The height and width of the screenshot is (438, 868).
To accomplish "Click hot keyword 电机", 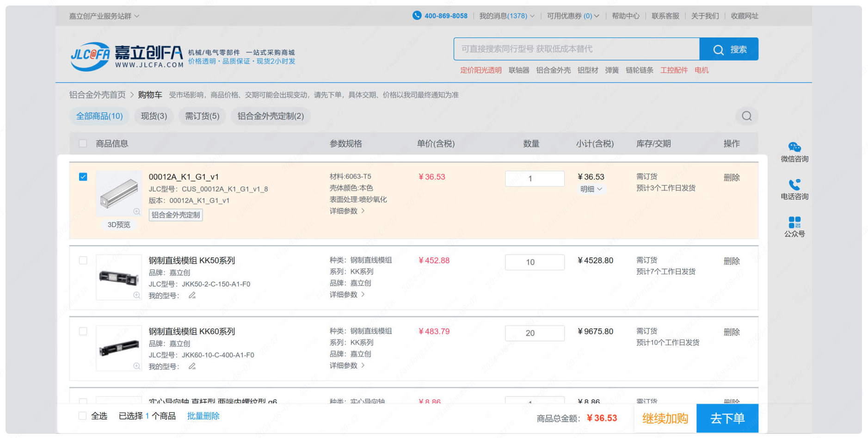I will tap(702, 70).
